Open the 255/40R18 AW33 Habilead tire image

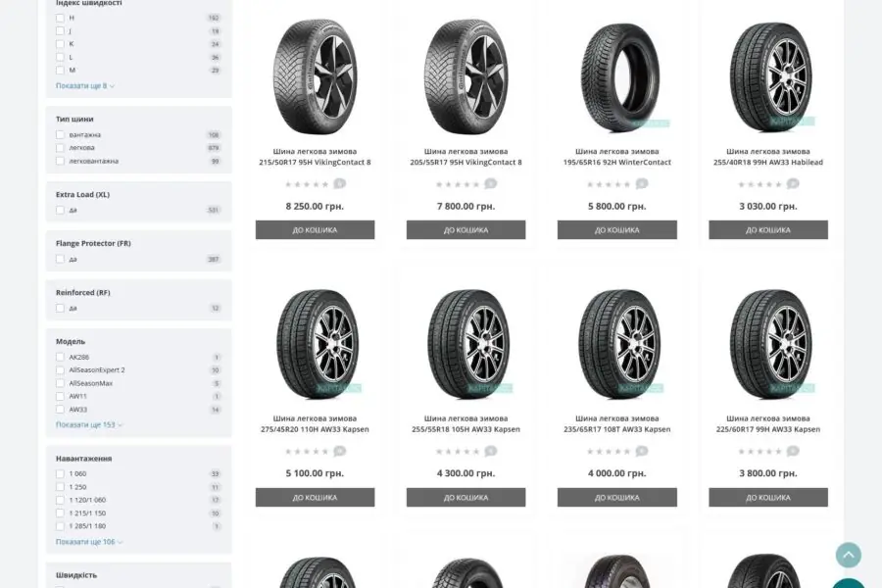(x=768, y=77)
